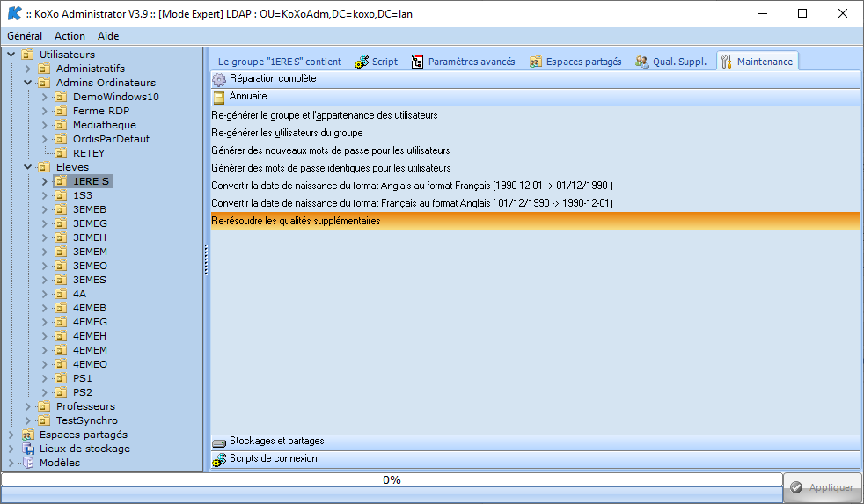The image size is (864, 504).
Task: Click the Professeurs folder icon
Action: tap(44, 406)
